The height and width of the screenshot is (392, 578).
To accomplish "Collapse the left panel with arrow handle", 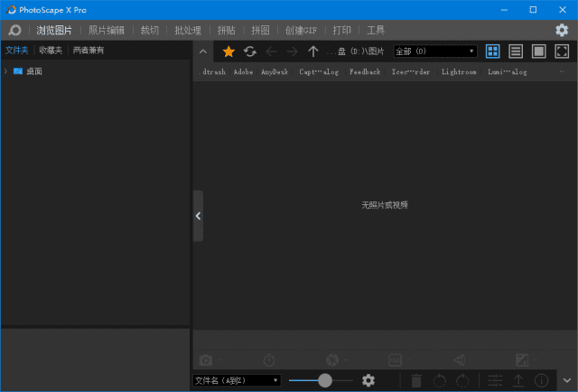I will tap(198, 216).
